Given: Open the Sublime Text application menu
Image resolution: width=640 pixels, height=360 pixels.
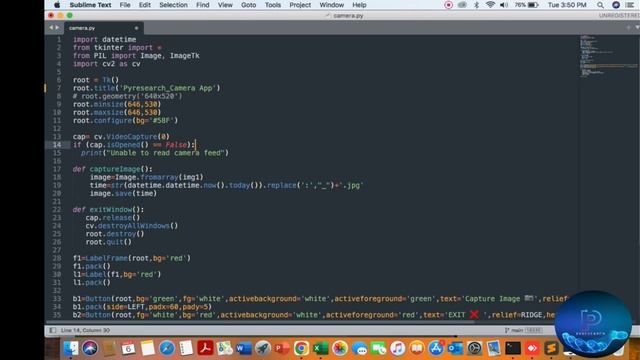Looking at the screenshot, I should (x=90, y=5).
